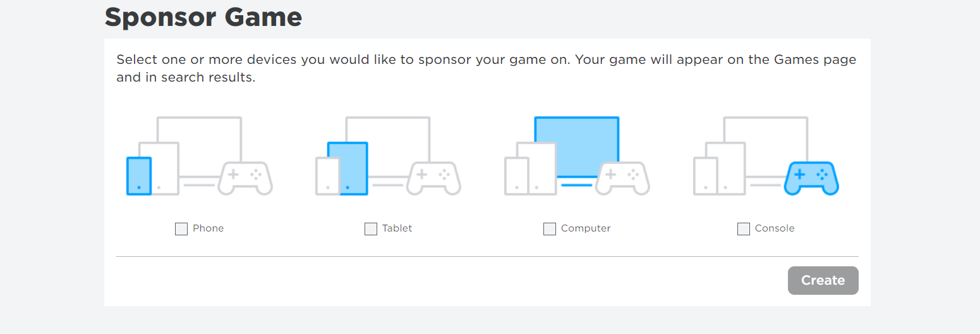980x334 pixels.
Task: Toggle the Console checkbox
Action: [x=744, y=229]
